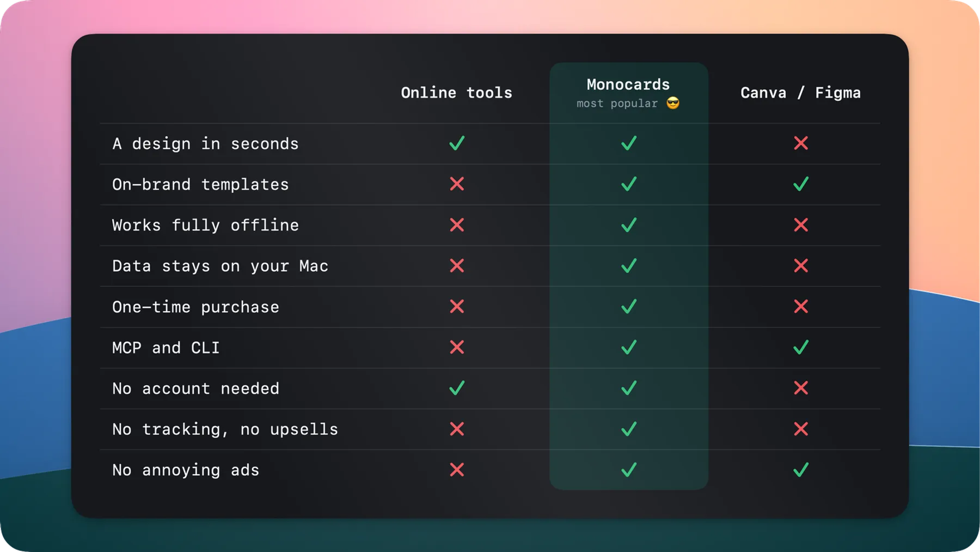The width and height of the screenshot is (980, 552).
Task: Click the Online tools cross for One-time purchase
Action: 457,307
